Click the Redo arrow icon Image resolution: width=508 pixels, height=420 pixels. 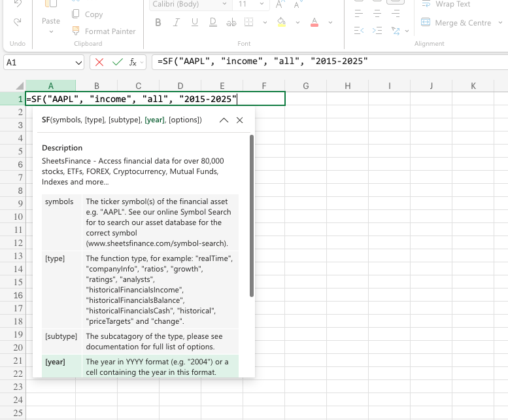(x=17, y=22)
